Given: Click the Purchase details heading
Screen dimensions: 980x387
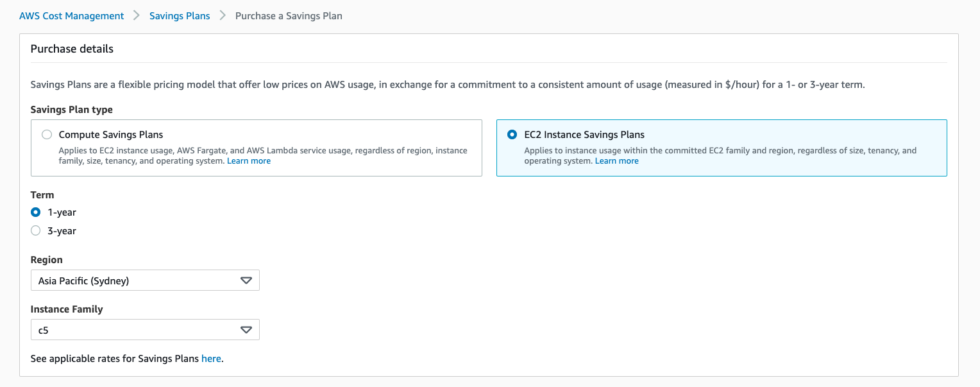Looking at the screenshot, I should (72, 49).
